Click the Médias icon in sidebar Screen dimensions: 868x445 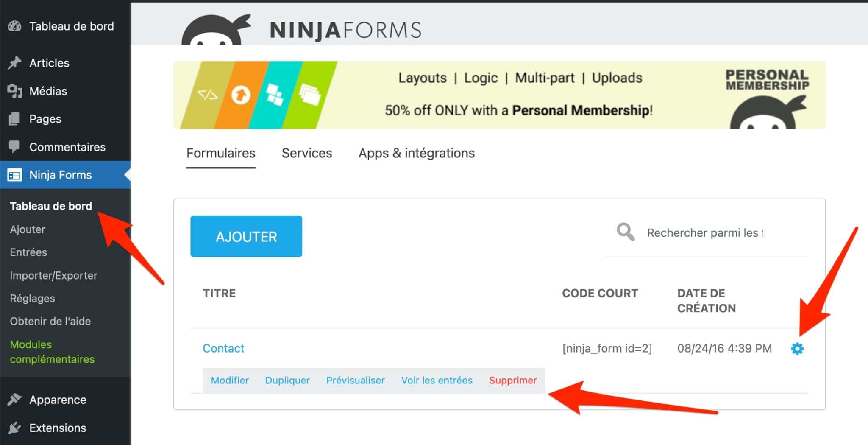point(14,91)
